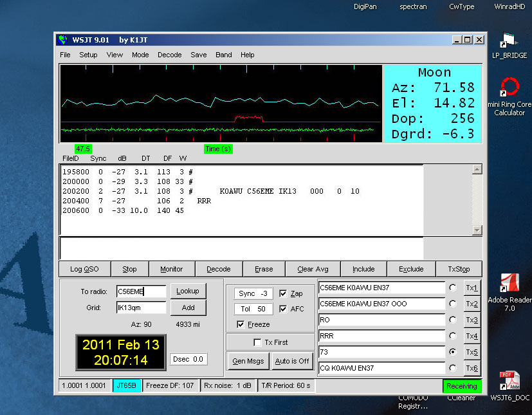Uncheck the Freeze checkbox
The height and width of the screenshot is (415, 532).
click(241, 324)
